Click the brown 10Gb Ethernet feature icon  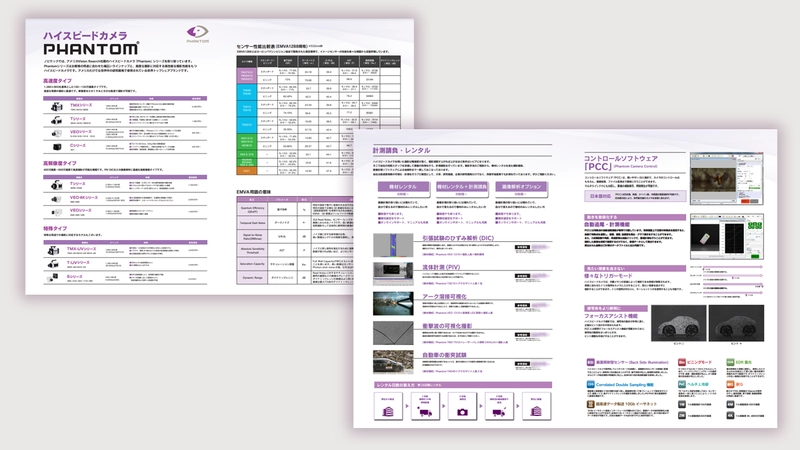(590, 404)
